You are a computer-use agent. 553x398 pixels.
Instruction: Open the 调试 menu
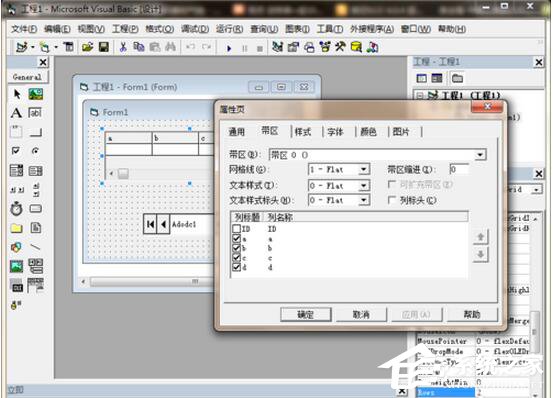[195, 29]
